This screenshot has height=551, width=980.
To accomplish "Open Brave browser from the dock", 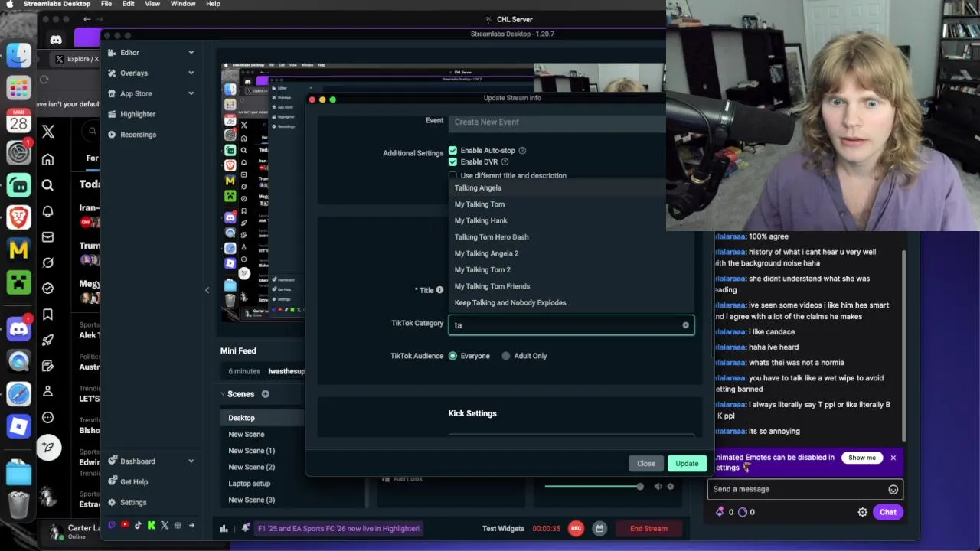I will click(18, 217).
